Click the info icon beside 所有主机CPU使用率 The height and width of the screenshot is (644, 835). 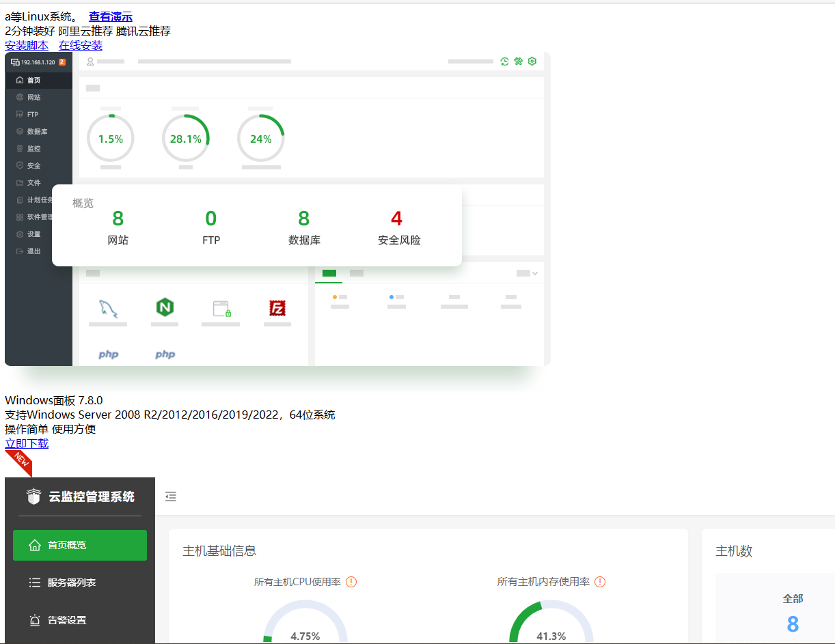click(351, 582)
